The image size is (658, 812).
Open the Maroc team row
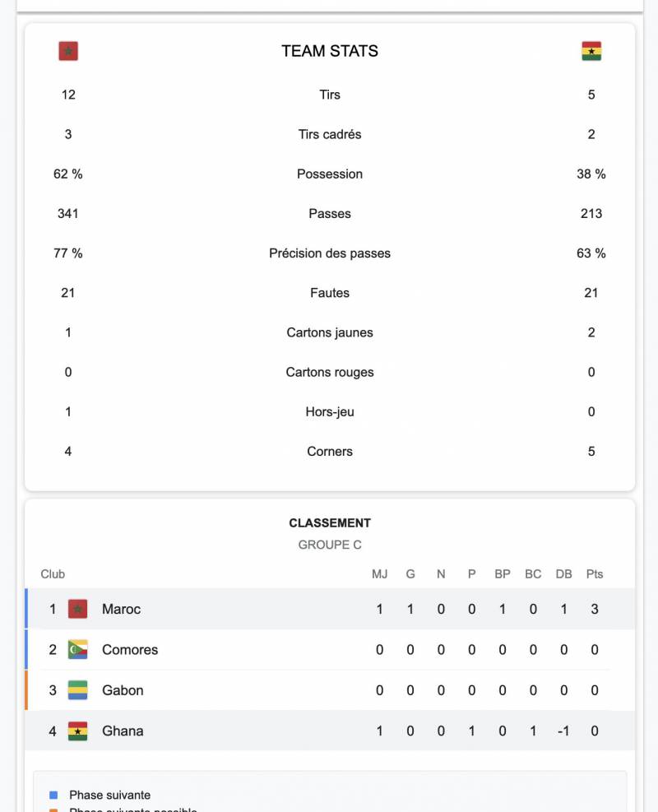click(330, 609)
